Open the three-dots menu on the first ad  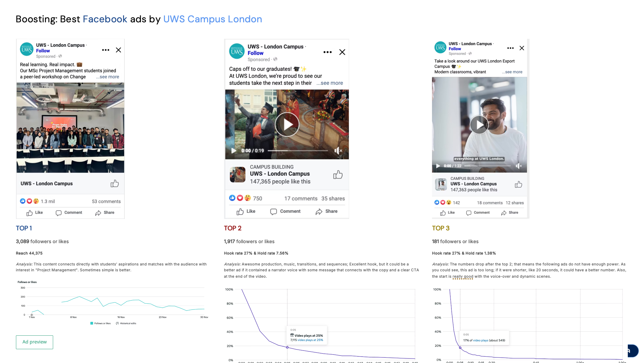tap(105, 50)
